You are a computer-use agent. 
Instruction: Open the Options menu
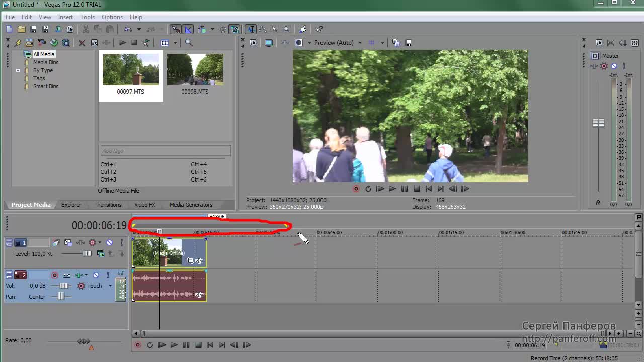112,17
